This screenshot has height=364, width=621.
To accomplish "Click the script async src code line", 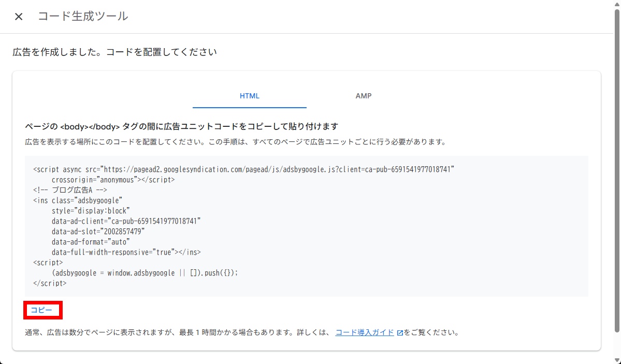I will click(243, 169).
